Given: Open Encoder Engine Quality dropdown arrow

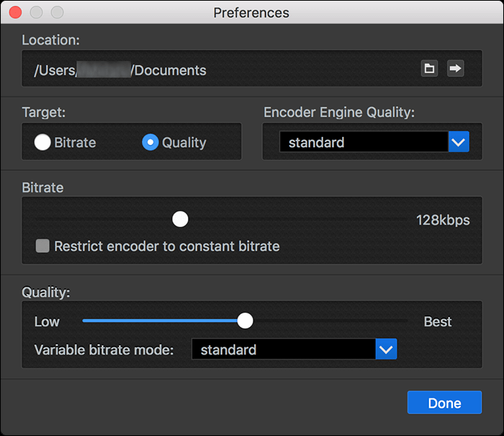Looking at the screenshot, I should click(459, 142).
